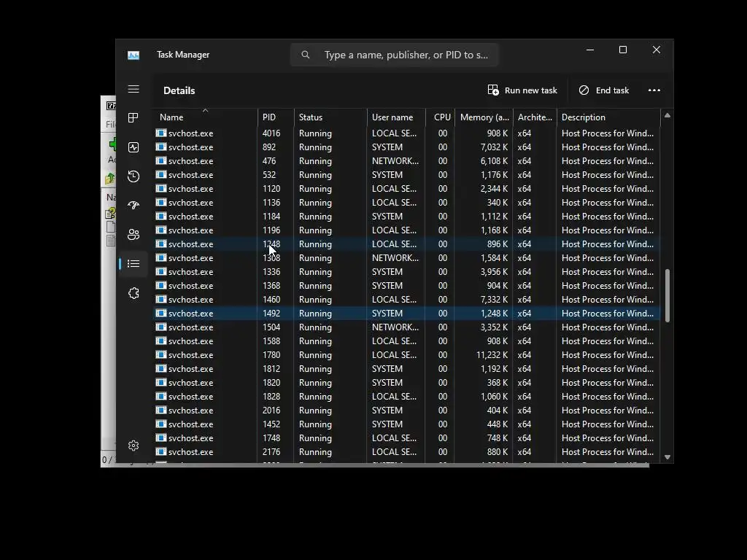Select the memory value 7,032 K
The height and width of the screenshot is (560, 747).
[494, 147]
